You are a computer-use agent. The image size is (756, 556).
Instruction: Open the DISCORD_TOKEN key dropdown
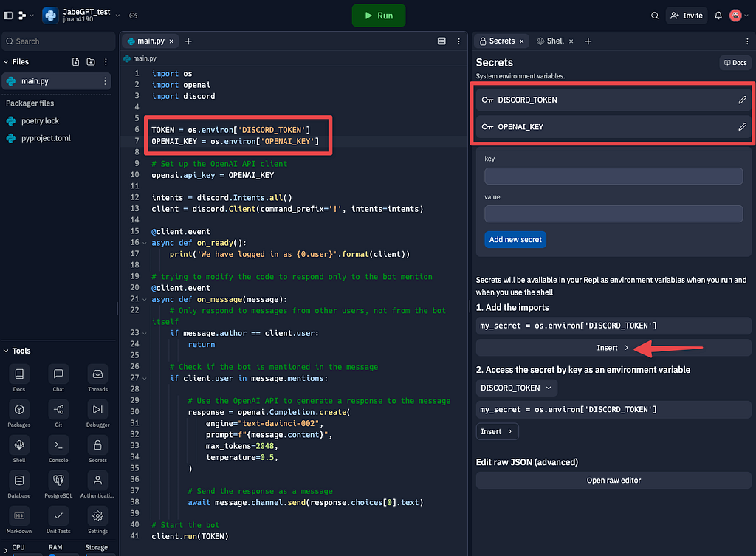click(x=516, y=388)
